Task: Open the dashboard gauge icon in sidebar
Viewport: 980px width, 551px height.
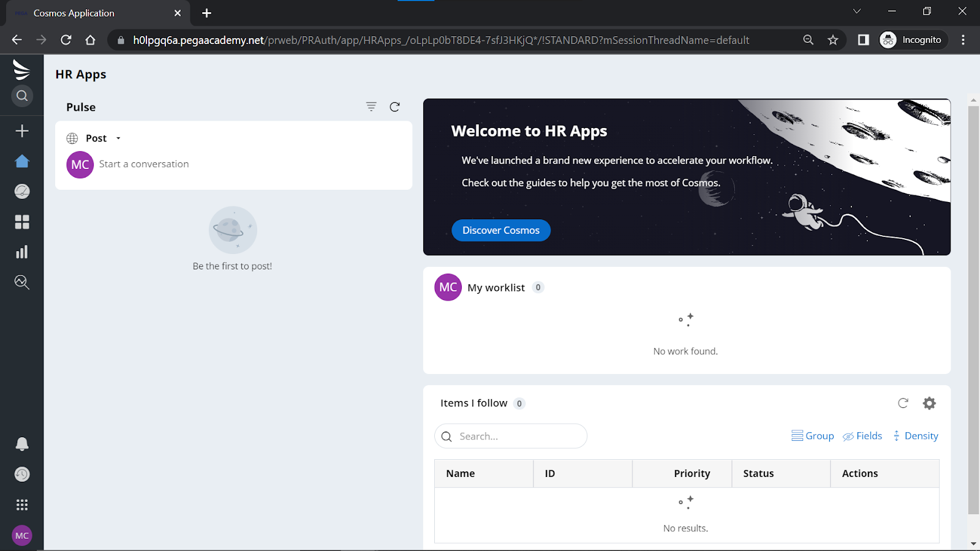Action: [x=22, y=192]
